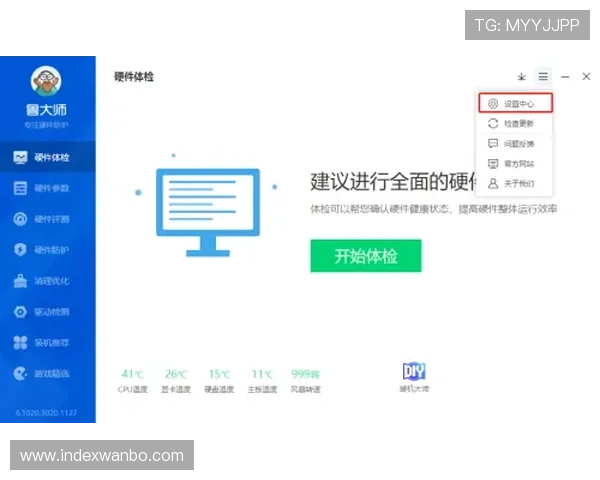600x480 pixels.
Task: Select 清理优化 in the sidebar
Action: pyautogui.click(x=48, y=281)
